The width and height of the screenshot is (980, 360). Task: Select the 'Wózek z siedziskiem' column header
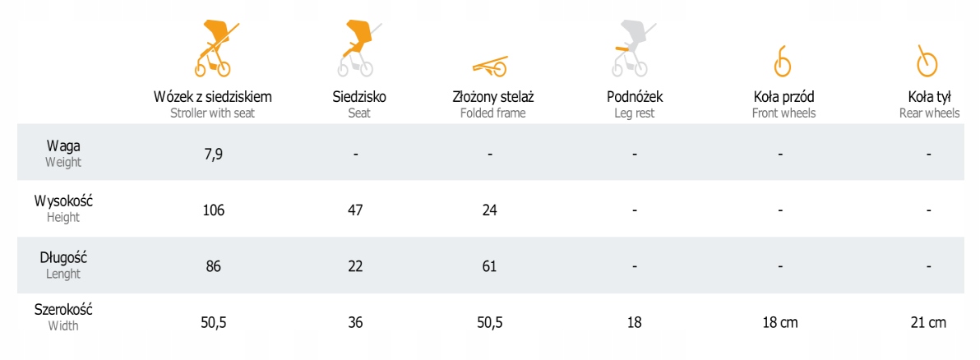coord(212,97)
